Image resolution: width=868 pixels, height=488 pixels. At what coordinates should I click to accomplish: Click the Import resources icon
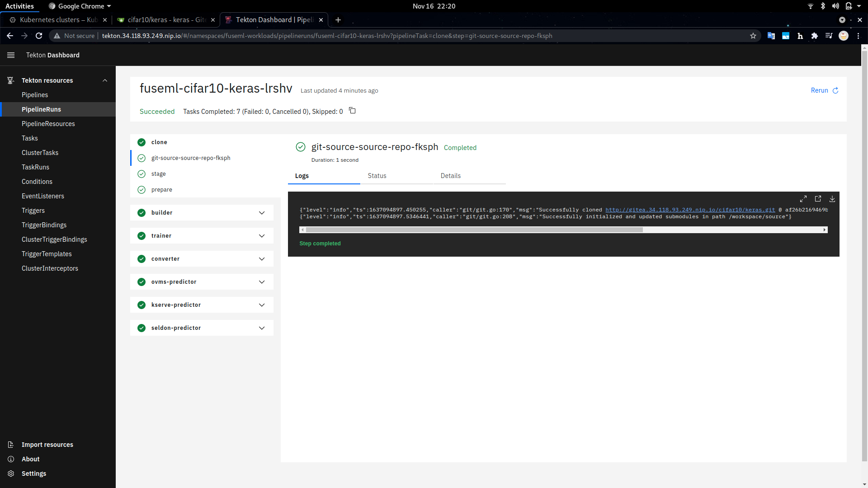click(10, 444)
